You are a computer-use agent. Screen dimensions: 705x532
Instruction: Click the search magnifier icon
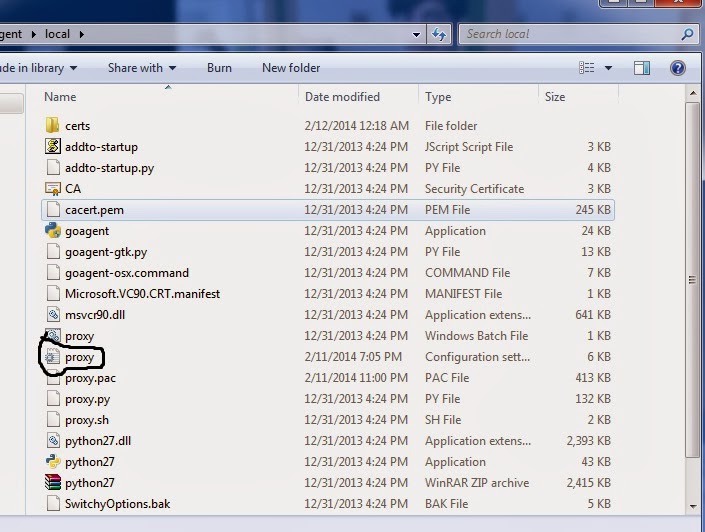pyautogui.click(x=687, y=34)
